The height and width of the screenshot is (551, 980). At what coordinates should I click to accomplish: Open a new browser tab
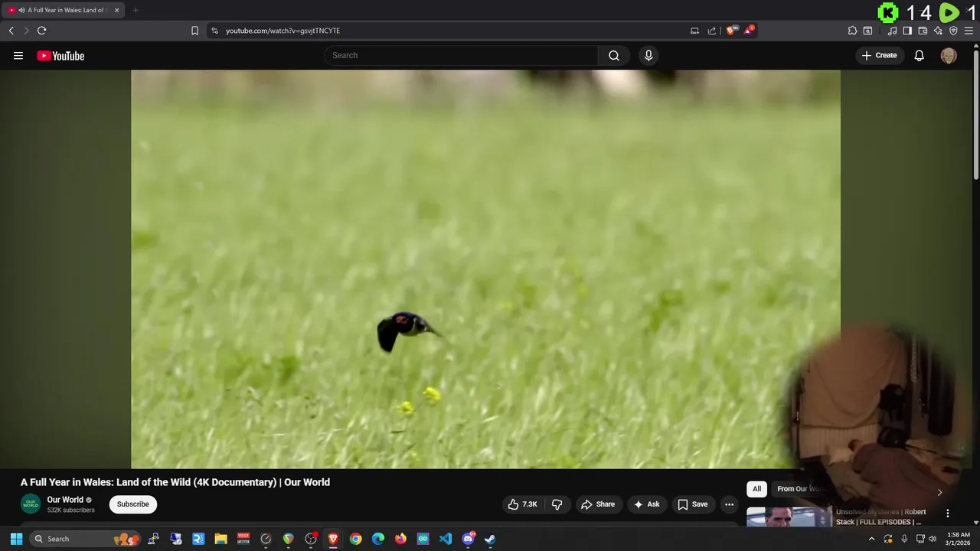pyautogui.click(x=136, y=10)
